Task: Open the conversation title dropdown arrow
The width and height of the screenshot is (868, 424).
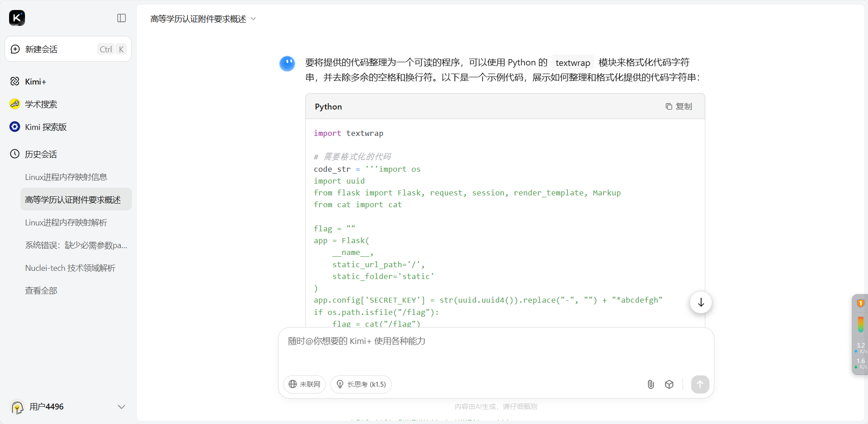Action: pyautogui.click(x=254, y=19)
